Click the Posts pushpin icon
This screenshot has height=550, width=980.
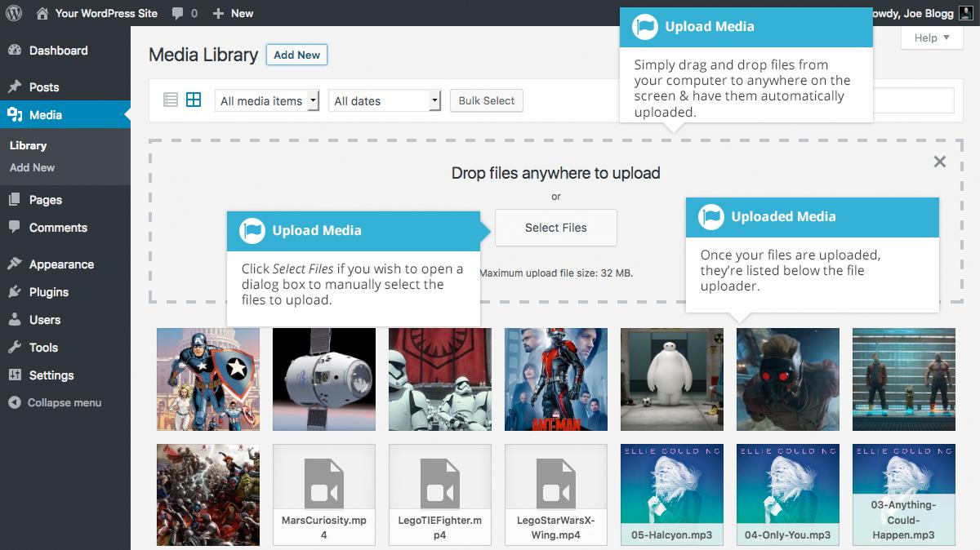15,87
